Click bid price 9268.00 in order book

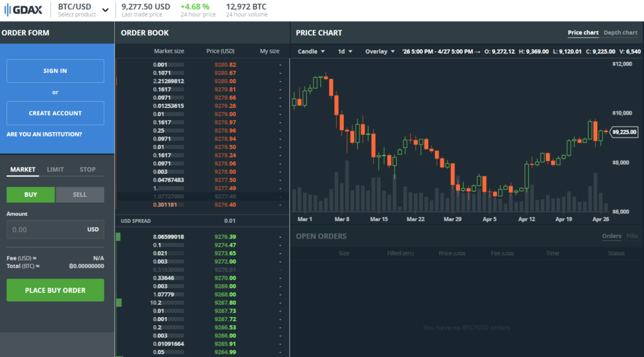pos(225,294)
